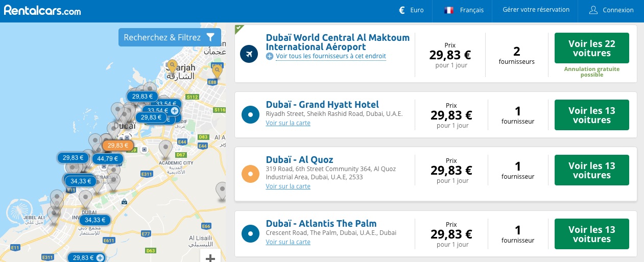Open the Recherchez & Filtrez panel

point(170,37)
